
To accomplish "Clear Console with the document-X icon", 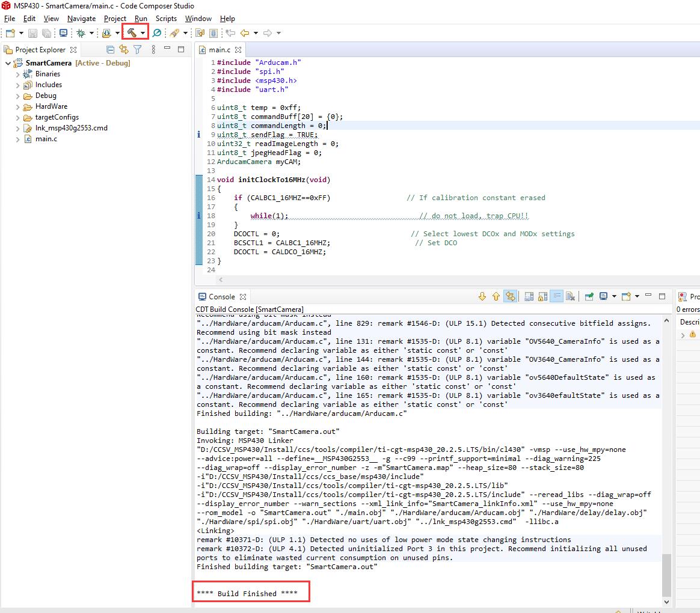I will click(x=570, y=296).
